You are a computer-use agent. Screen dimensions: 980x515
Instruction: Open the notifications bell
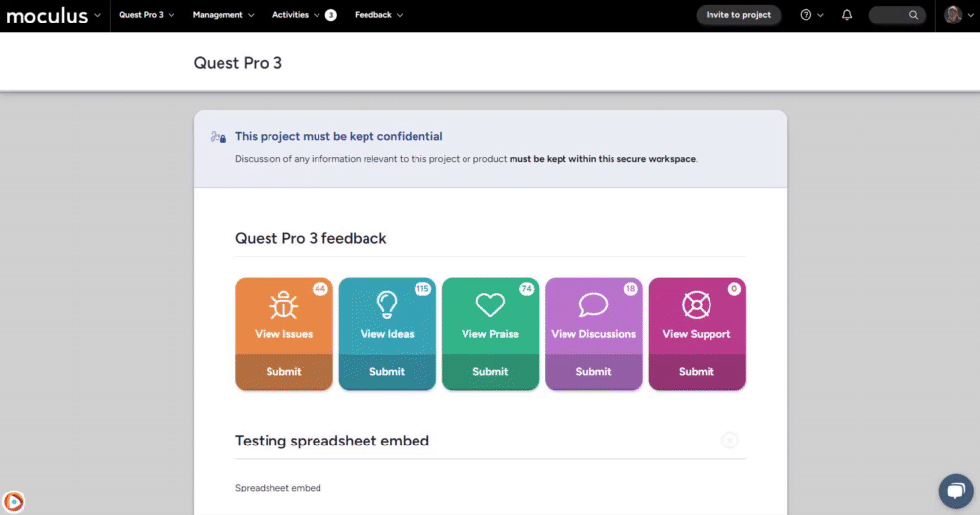pyautogui.click(x=847, y=15)
